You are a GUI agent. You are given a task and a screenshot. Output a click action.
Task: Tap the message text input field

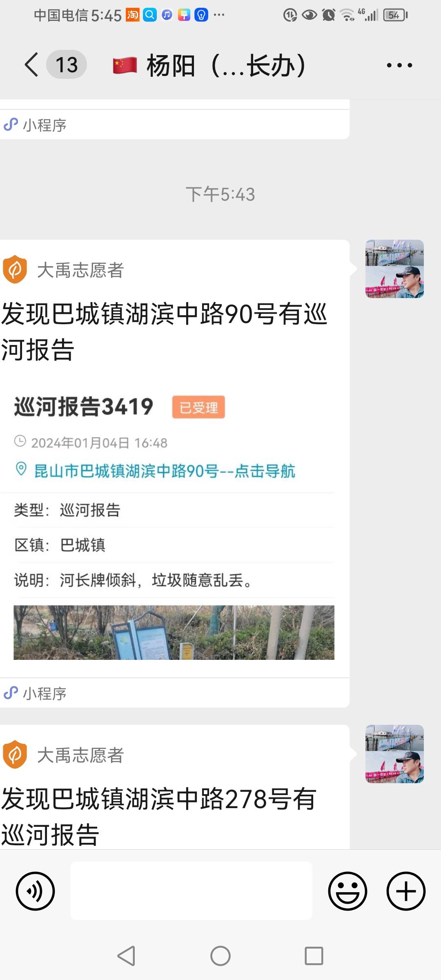point(191,891)
